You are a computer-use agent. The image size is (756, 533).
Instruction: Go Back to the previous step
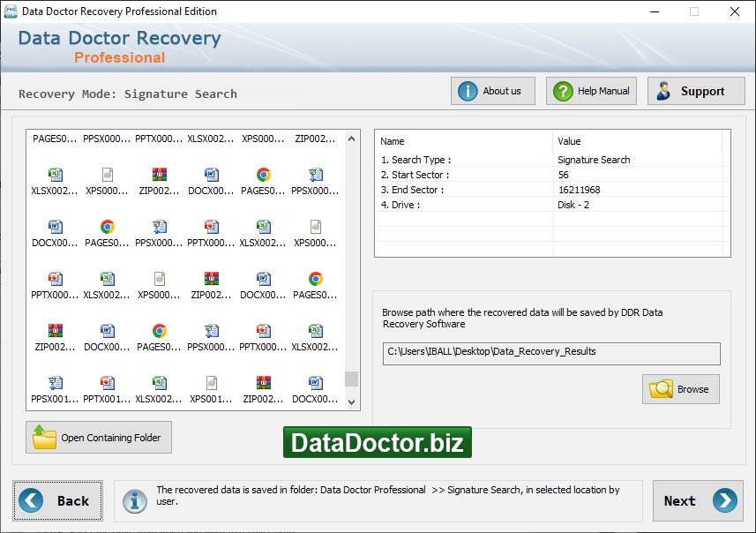pyautogui.click(x=58, y=500)
